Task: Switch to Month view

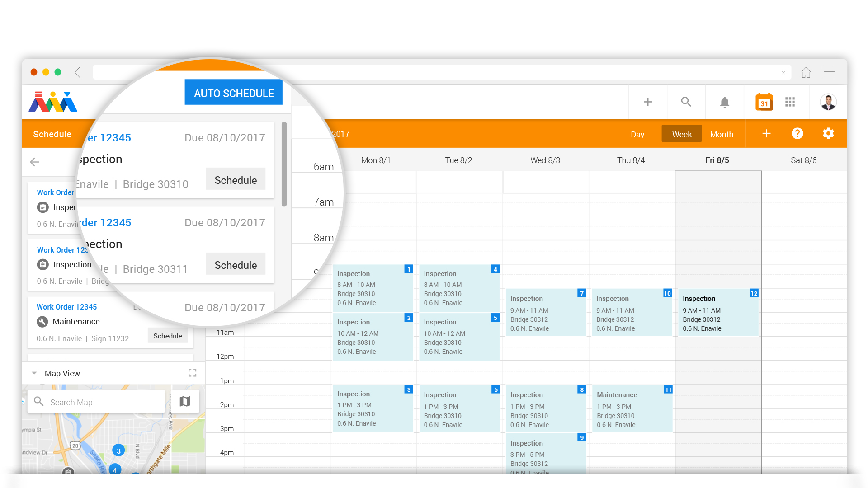Action: click(722, 134)
